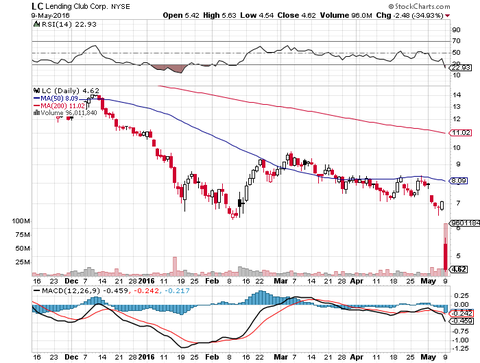Click the RSI(14) 22.93 legend label
This screenshot has height=363, width=480.
click(68, 24)
